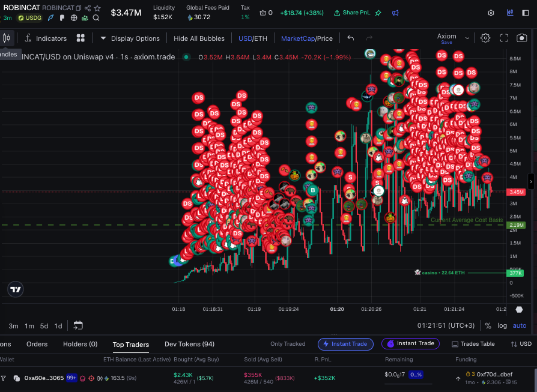Open the Pump 'P' icon link

pyautogui.click(x=62, y=18)
